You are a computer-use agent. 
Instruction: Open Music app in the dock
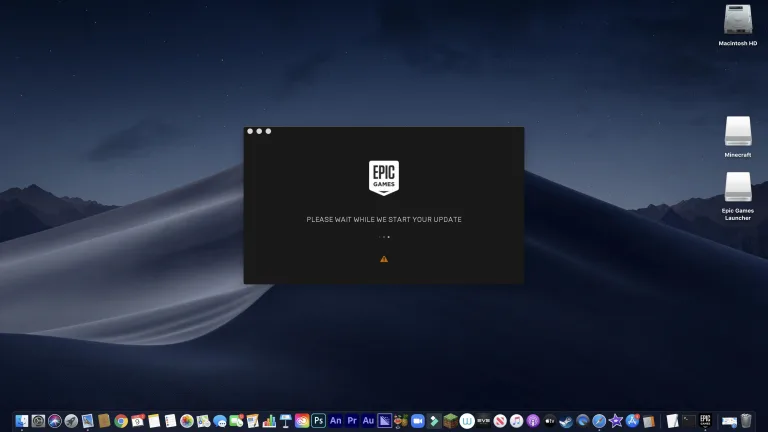point(516,421)
